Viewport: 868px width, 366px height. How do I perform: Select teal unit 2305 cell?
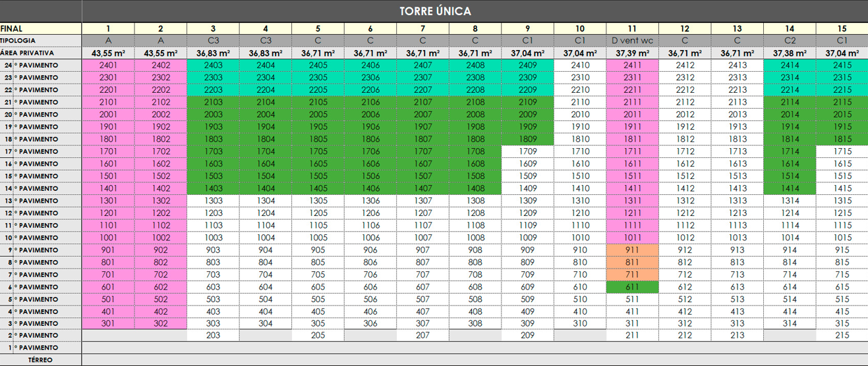click(318, 78)
